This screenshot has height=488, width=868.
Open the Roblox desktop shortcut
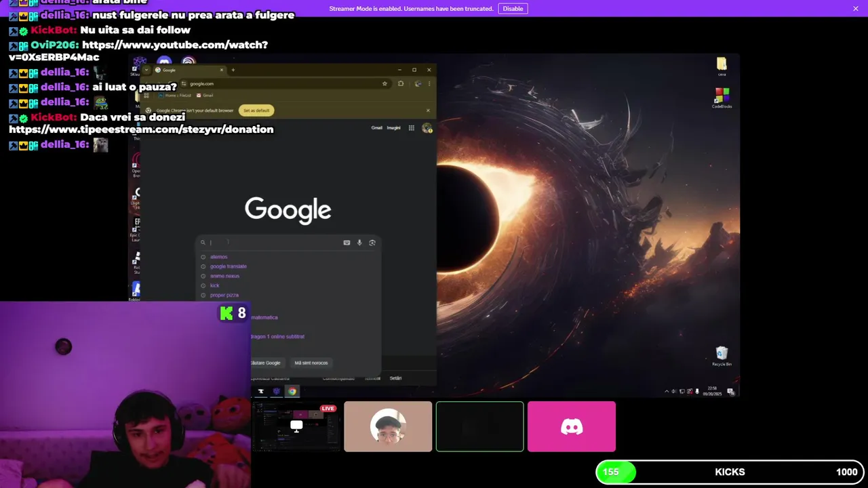pos(136,291)
